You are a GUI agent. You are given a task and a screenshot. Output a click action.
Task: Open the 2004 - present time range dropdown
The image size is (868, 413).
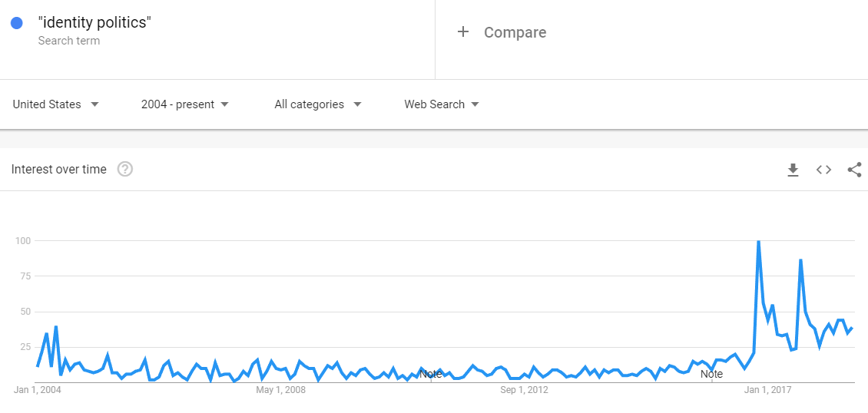click(x=185, y=104)
